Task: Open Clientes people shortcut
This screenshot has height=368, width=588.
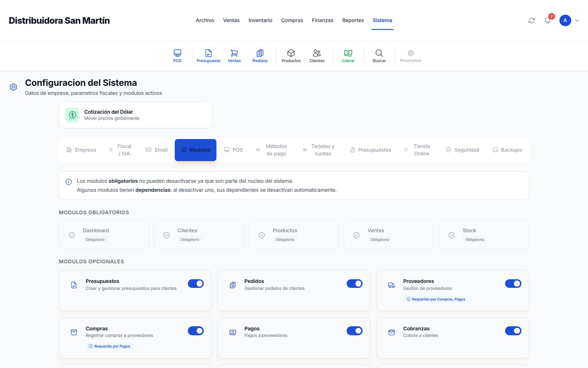Action: (317, 56)
